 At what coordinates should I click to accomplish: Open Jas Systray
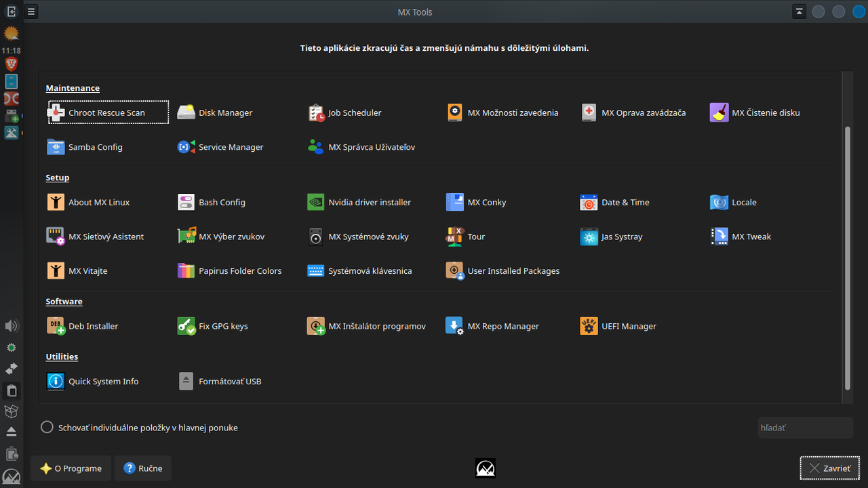click(x=612, y=237)
